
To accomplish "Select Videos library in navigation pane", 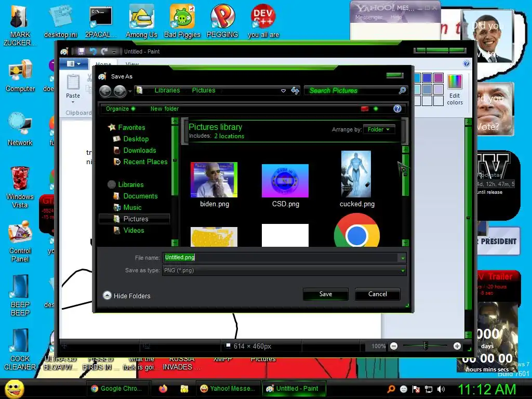I will coord(134,230).
